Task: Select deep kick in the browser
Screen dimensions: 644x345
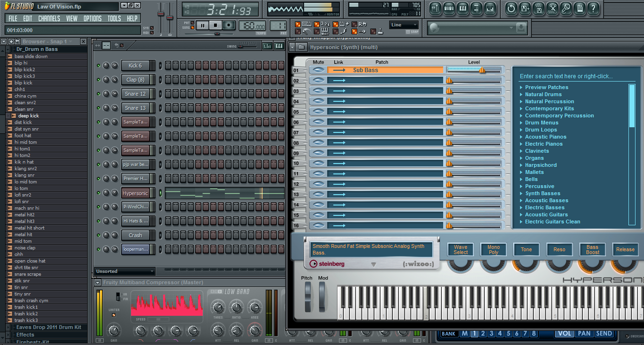Action: click(28, 115)
